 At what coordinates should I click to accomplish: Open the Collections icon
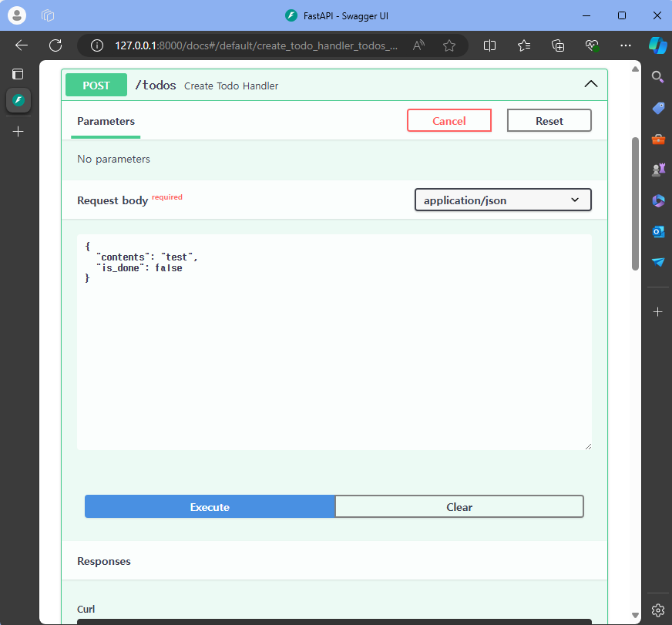(558, 45)
